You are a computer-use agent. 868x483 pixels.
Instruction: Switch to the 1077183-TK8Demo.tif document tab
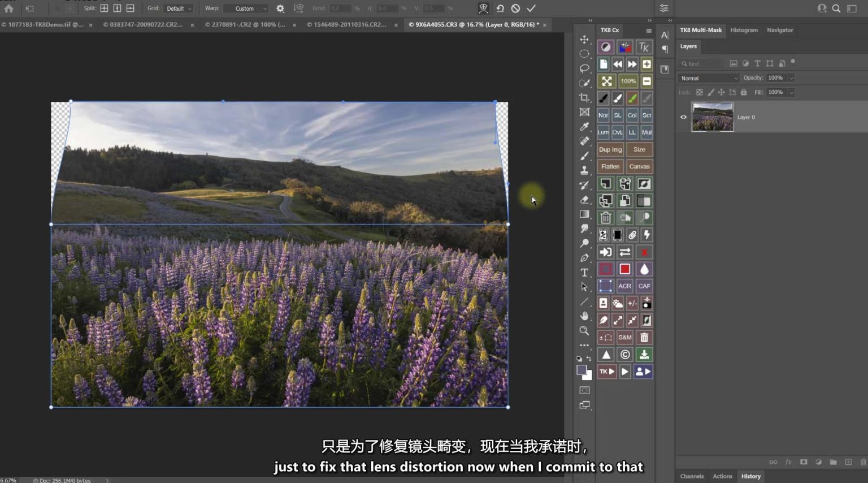(42, 25)
